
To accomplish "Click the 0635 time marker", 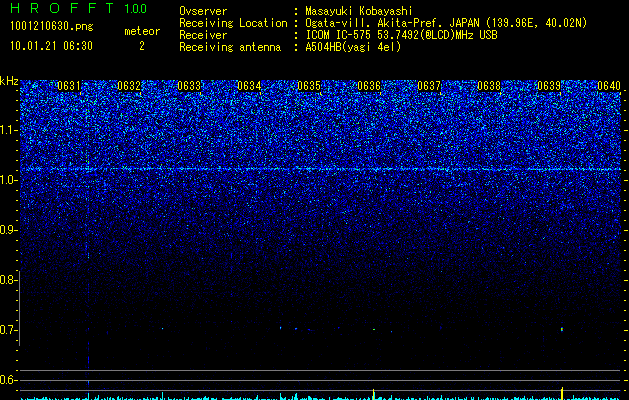I will tap(309, 86).
